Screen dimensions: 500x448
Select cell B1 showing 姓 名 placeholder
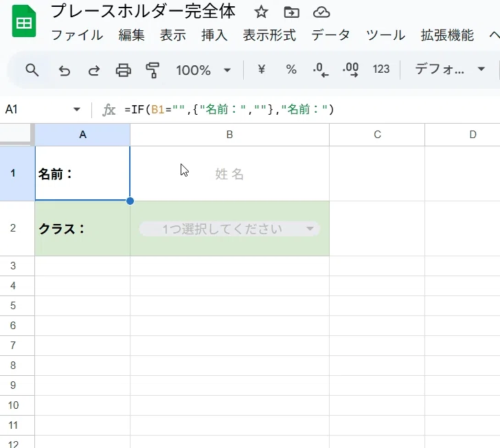pos(229,173)
